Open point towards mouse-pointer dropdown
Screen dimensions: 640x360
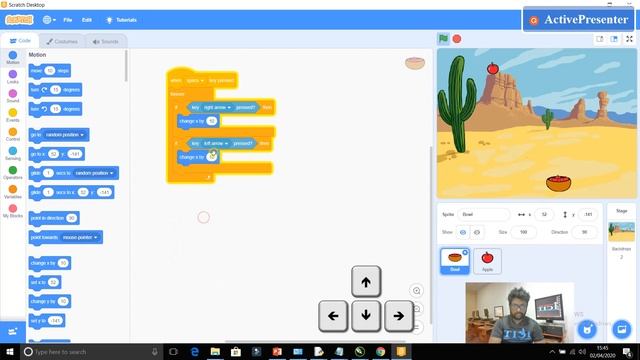click(79, 237)
